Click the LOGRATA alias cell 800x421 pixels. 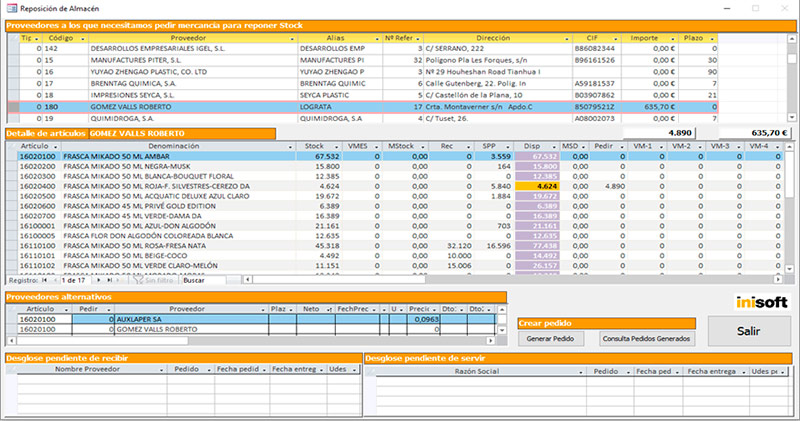[340, 107]
